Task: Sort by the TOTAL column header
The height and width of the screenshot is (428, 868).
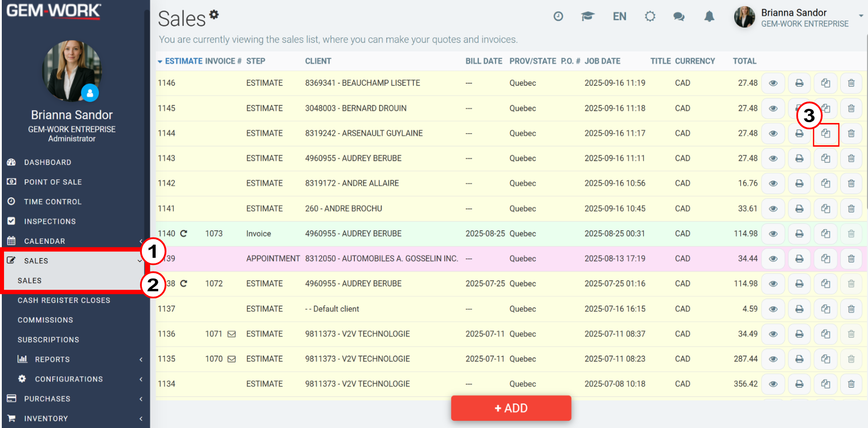Action: pyautogui.click(x=745, y=61)
